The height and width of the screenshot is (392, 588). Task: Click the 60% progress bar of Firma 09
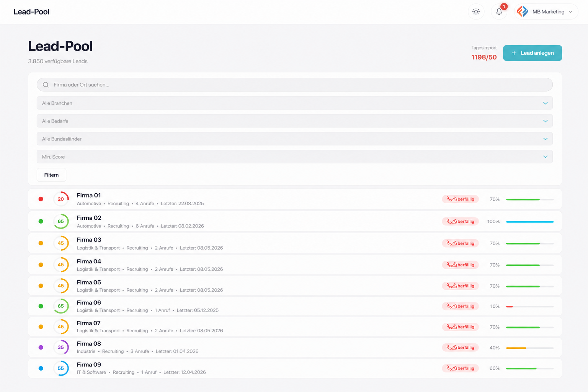tap(530, 369)
